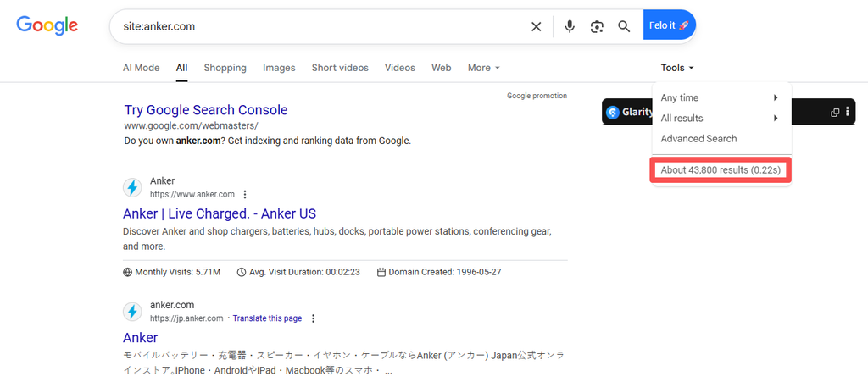Click the clock icon beside Avg. Visit Duration
The height and width of the screenshot is (382, 868).
point(241,272)
